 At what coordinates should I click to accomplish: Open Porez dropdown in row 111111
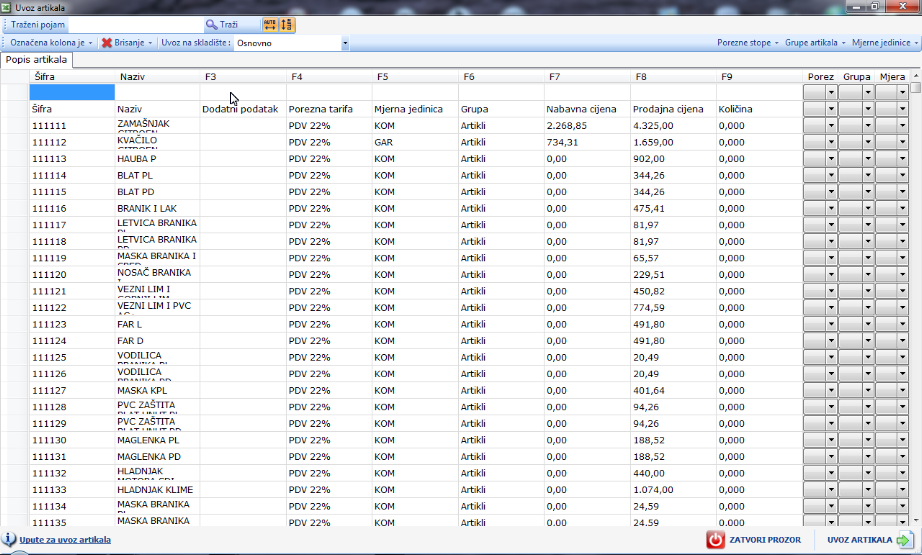tap(831, 125)
